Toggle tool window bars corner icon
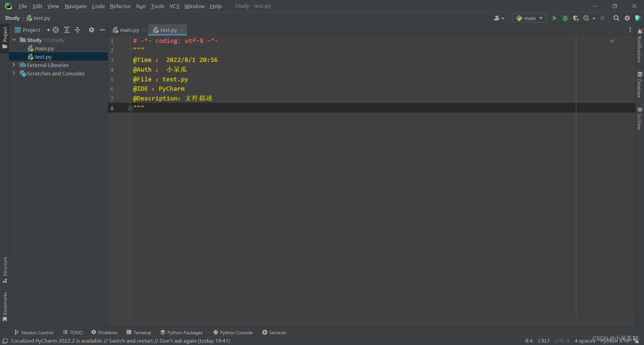The width and height of the screenshot is (644, 345). click(x=5, y=341)
